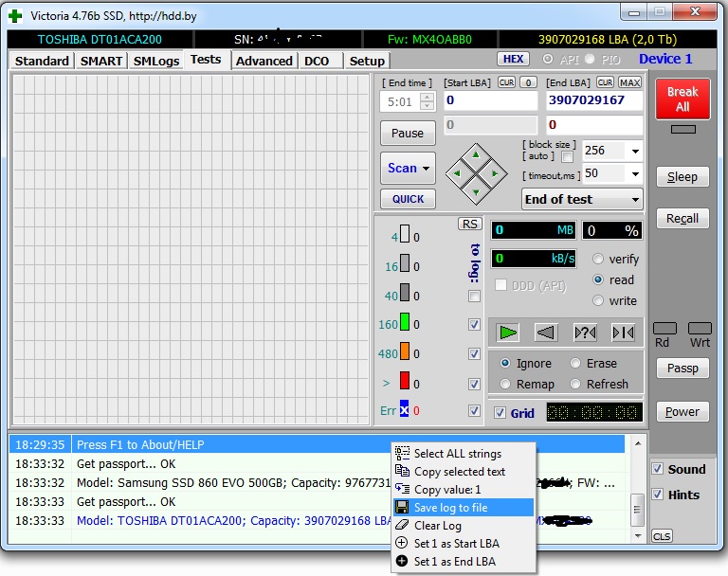Click the random seek test button
Screen dimensions: 728x576
pos(585,333)
